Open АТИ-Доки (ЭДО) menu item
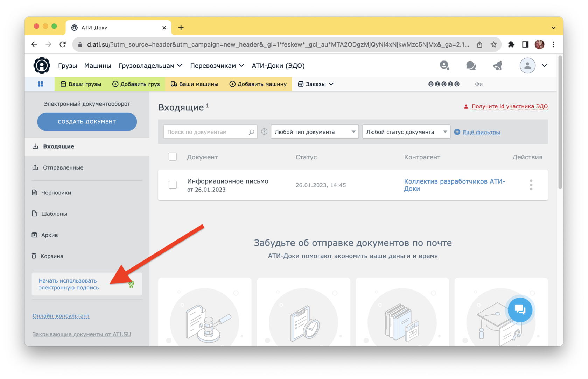The image size is (588, 379). pyautogui.click(x=278, y=65)
